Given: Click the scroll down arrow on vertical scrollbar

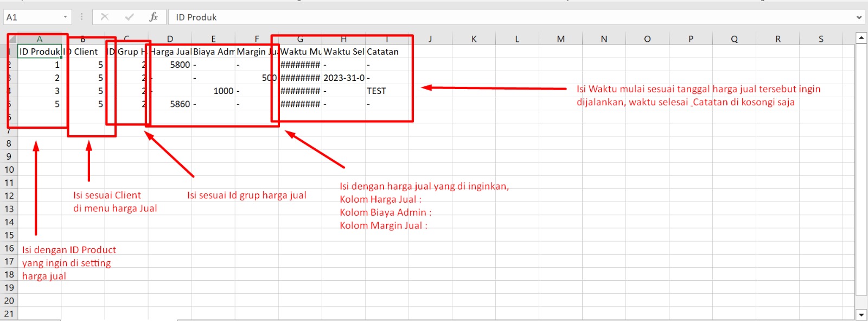Looking at the screenshot, I should pyautogui.click(x=861, y=314).
